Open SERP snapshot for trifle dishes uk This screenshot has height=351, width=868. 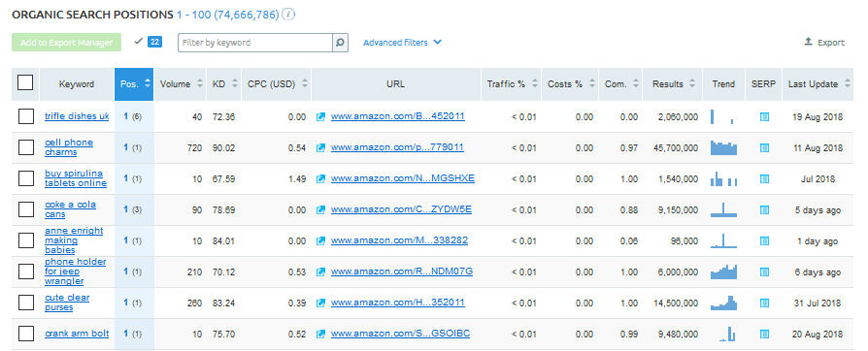tap(764, 116)
